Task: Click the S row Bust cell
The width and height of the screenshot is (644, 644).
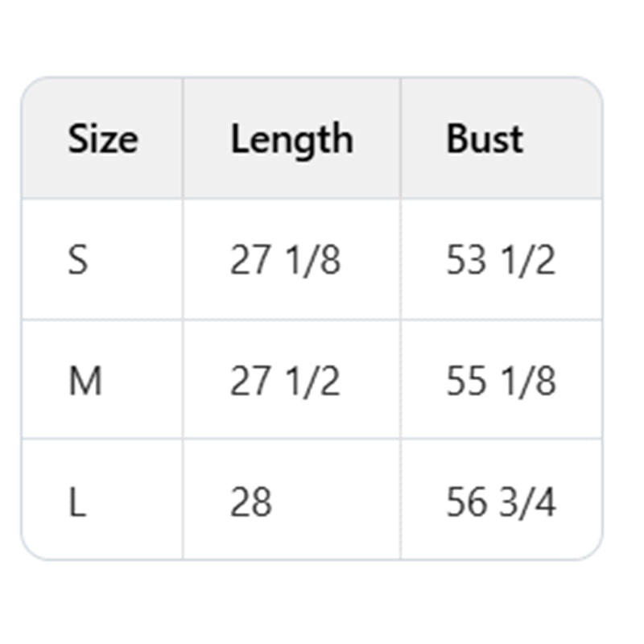Action: coord(501,260)
